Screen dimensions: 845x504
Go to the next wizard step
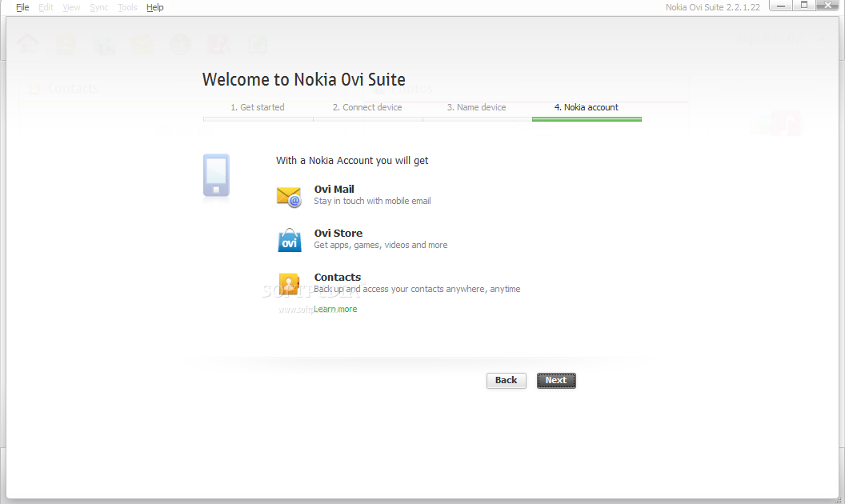(556, 381)
